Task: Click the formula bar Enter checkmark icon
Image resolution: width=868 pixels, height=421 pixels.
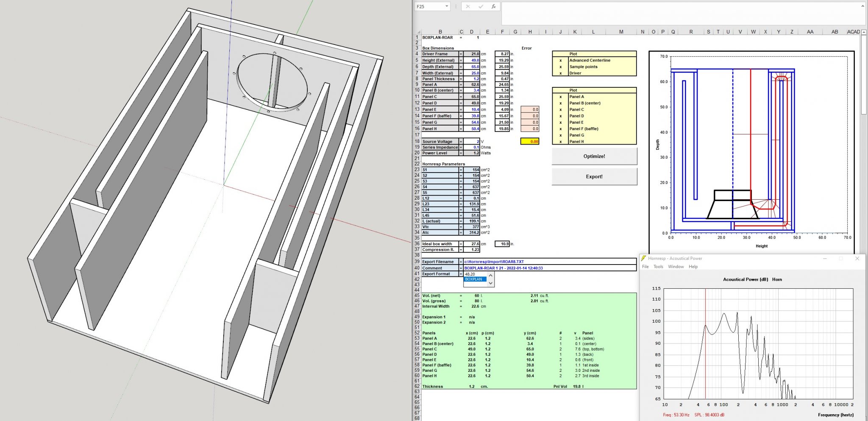Action: coord(481,6)
